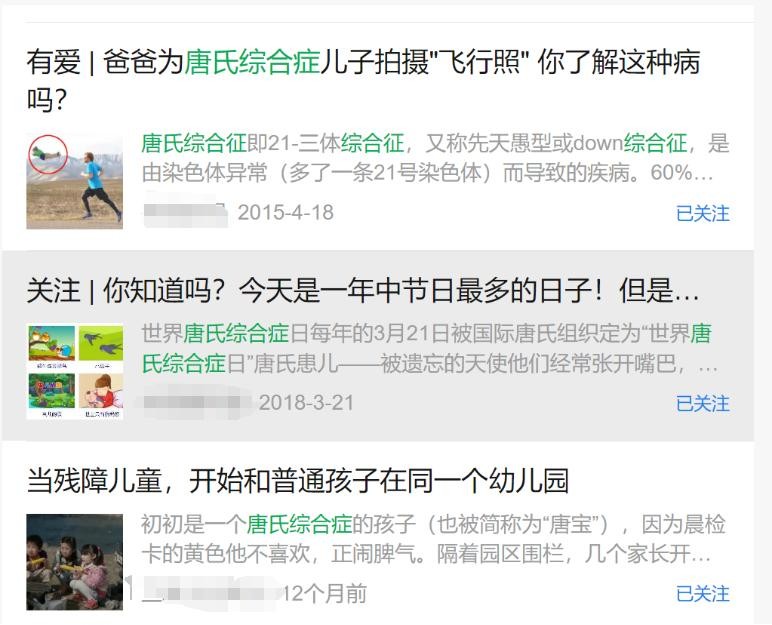Click green 唐氏综合症 keyword in first headline
Image resolution: width=772 pixels, height=625 pixels.
pyautogui.click(x=252, y=62)
